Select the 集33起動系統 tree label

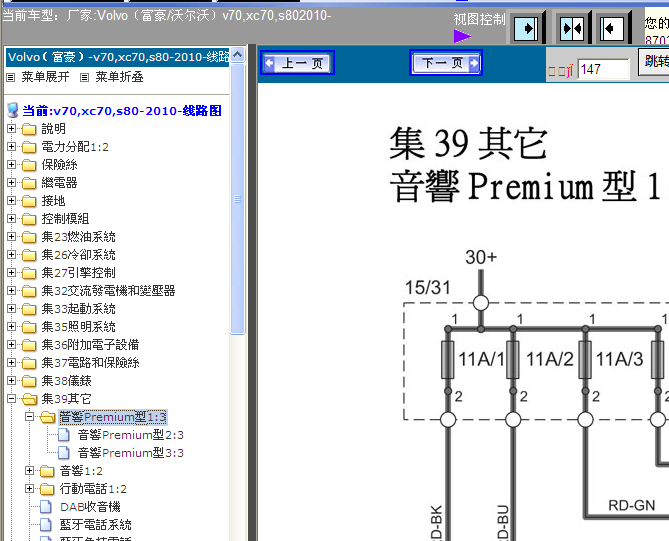click(x=79, y=308)
